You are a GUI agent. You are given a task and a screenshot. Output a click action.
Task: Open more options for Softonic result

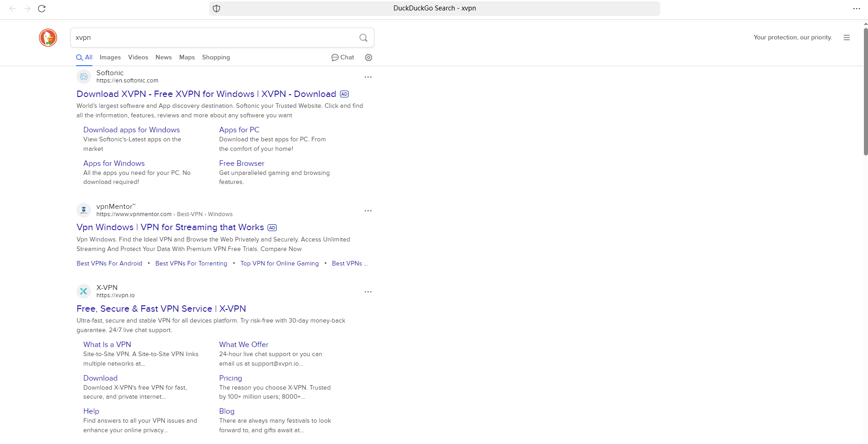(x=368, y=77)
